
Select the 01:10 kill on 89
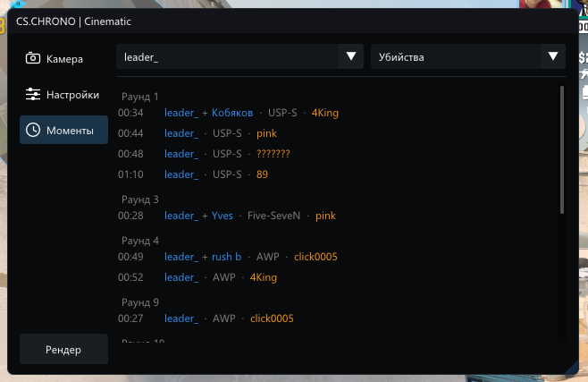click(193, 174)
